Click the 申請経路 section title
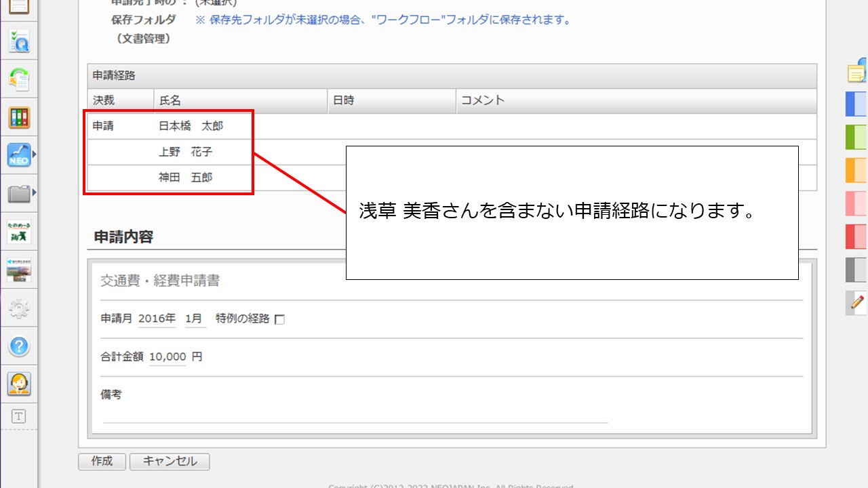Image resolution: width=868 pixels, height=488 pixels. click(x=114, y=76)
